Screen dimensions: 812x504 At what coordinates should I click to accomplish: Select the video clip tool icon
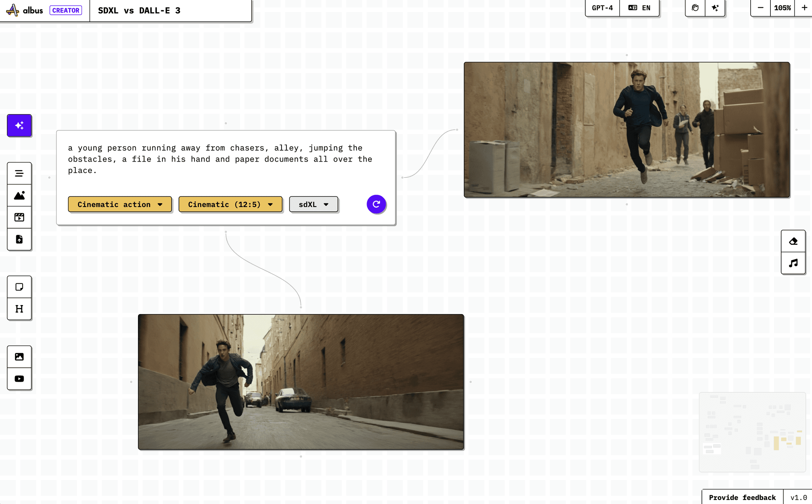tap(19, 217)
